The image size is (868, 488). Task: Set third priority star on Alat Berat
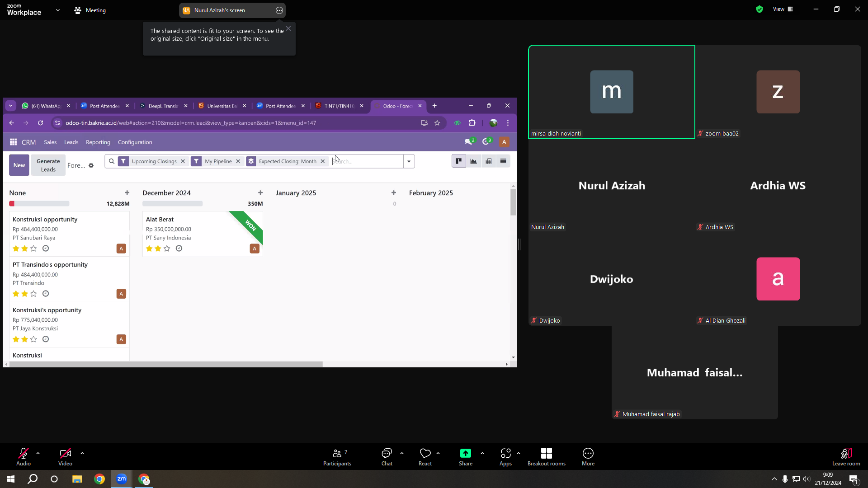point(167,249)
